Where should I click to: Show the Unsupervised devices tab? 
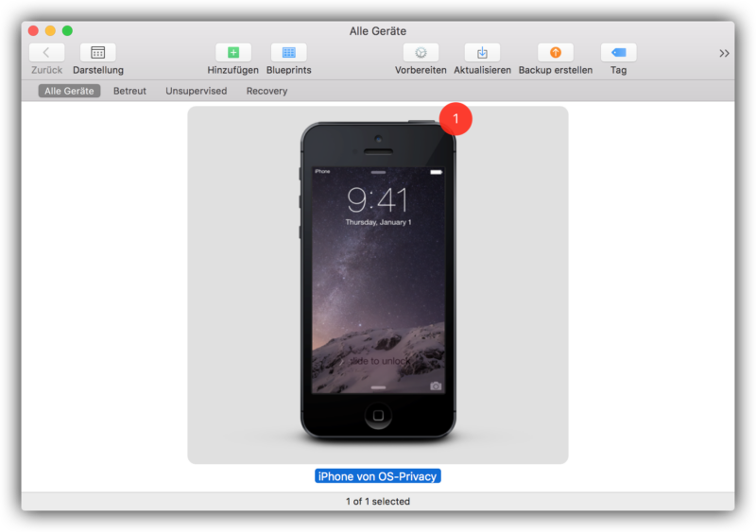pos(196,92)
